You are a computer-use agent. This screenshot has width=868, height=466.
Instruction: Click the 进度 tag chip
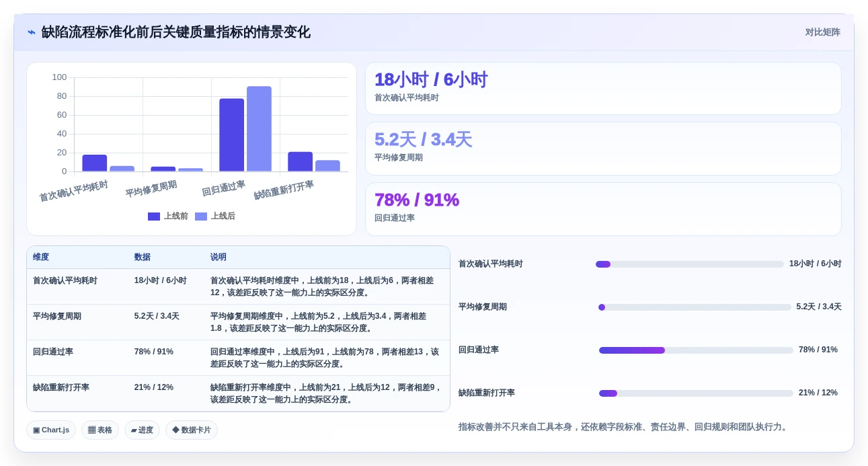pyautogui.click(x=143, y=430)
